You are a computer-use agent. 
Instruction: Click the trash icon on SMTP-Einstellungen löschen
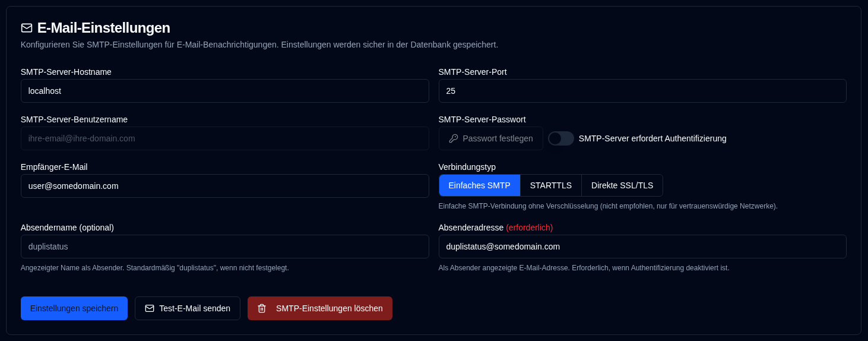coord(262,308)
